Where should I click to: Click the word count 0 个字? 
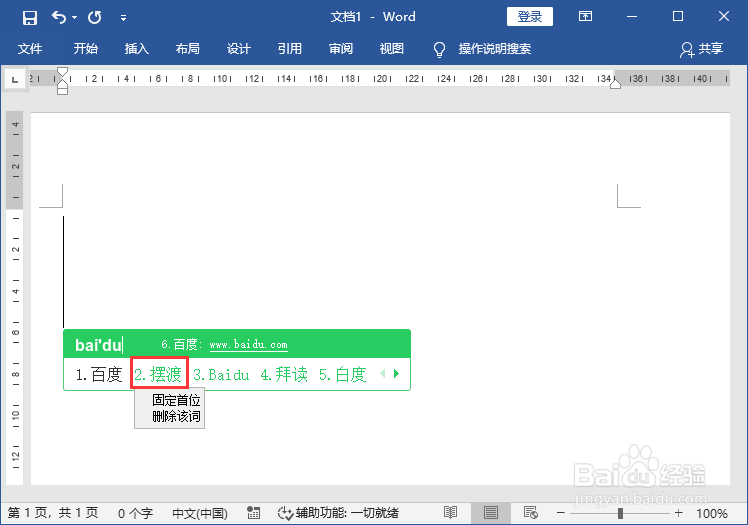point(135,513)
